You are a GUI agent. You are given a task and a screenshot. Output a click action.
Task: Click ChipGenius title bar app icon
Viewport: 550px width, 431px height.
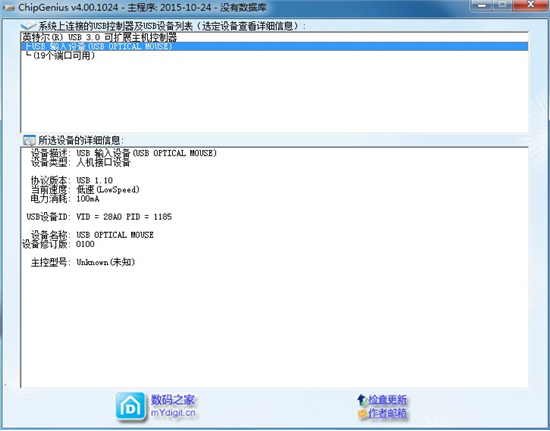[9, 7]
